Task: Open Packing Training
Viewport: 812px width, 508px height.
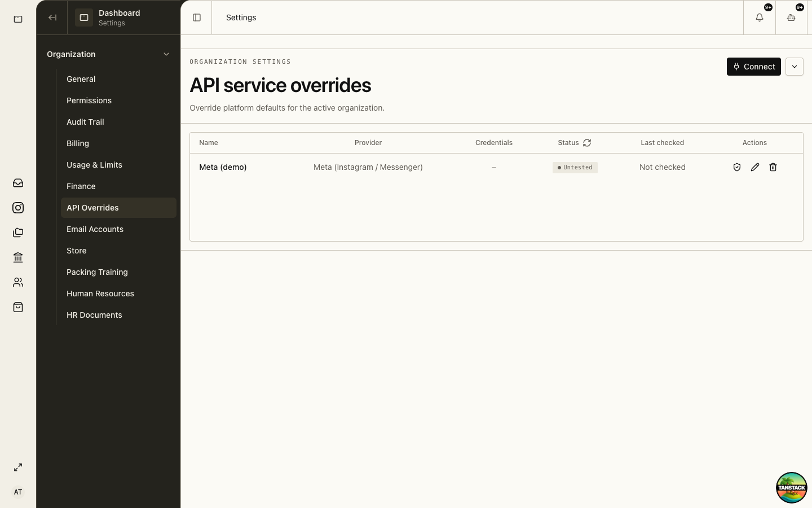Action: tap(118, 272)
